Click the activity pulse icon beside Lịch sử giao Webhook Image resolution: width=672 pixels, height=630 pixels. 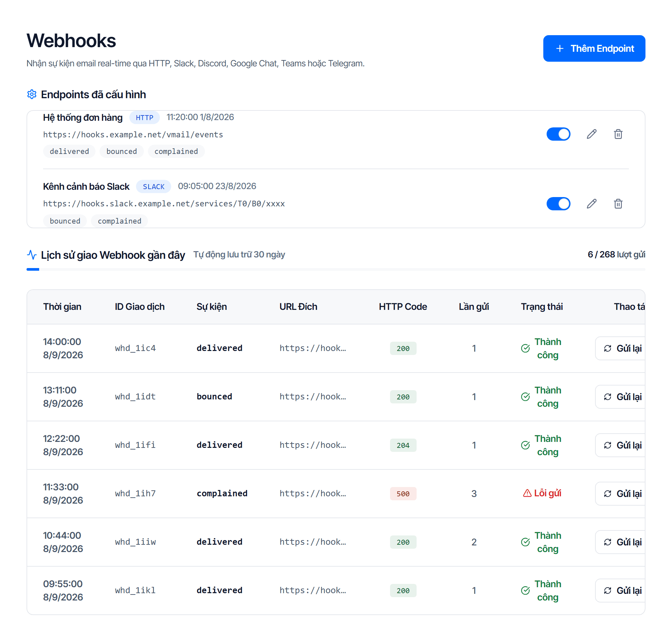32,255
